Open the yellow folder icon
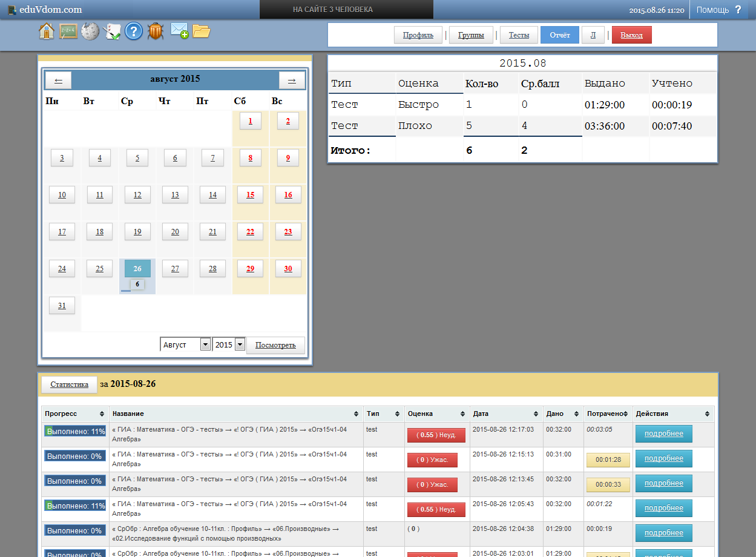The image size is (756, 557). pyautogui.click(x=201, y=31)
